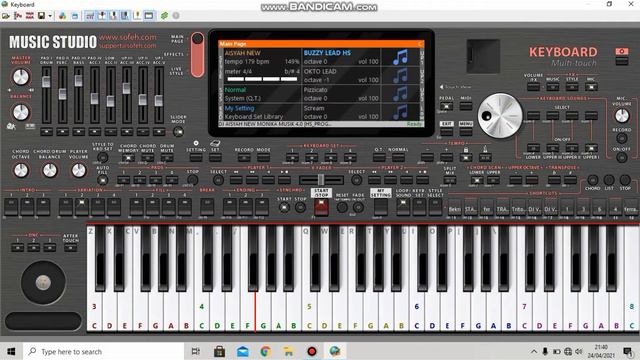
Task: Select the music note icon in OKTO LEAD row
Action: coord(400,76)
